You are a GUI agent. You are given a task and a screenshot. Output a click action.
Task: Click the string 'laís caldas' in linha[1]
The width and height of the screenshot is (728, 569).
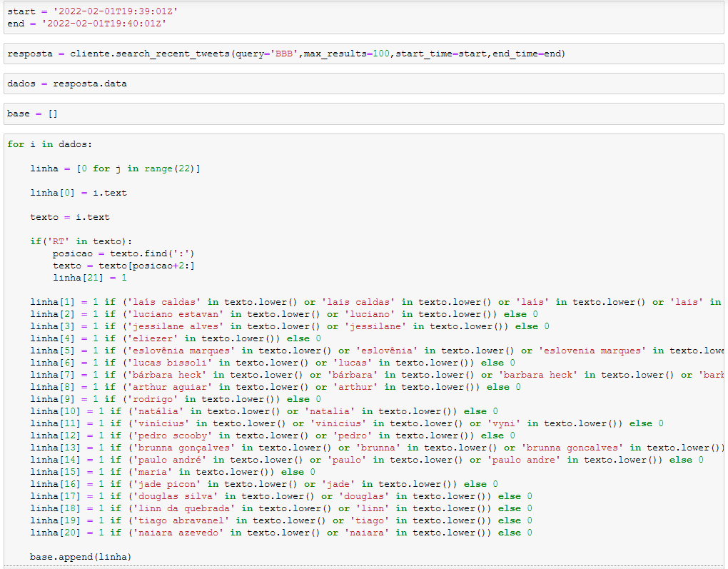pyautogui.click(x=164, y=302)
